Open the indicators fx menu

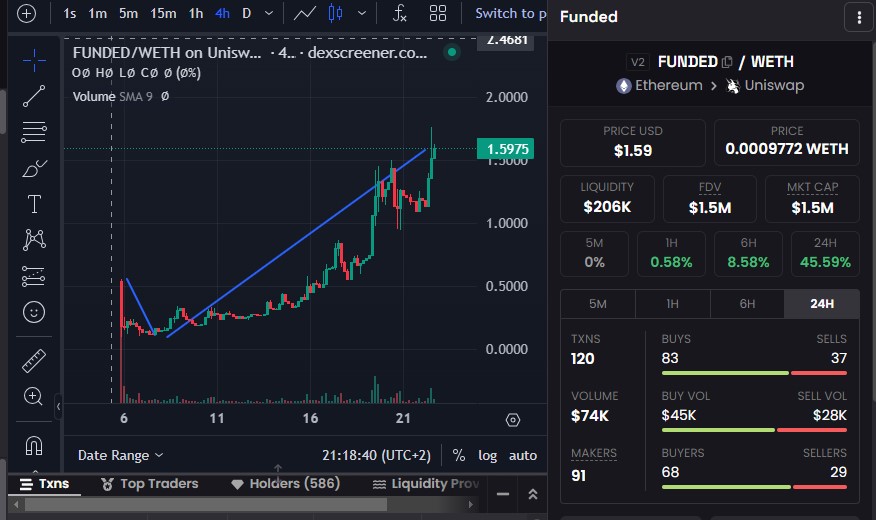click(399, 14)
